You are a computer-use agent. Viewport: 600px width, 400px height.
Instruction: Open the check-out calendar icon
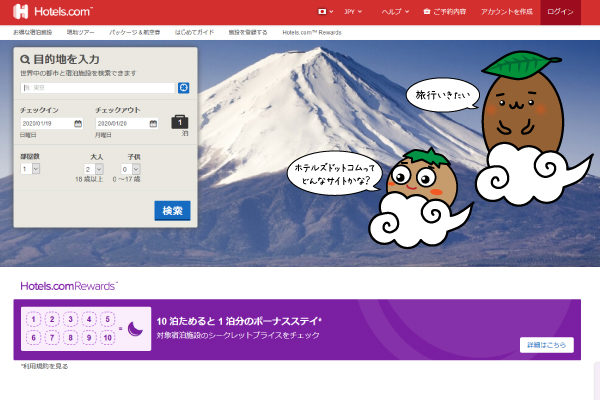tap(153, 124)
